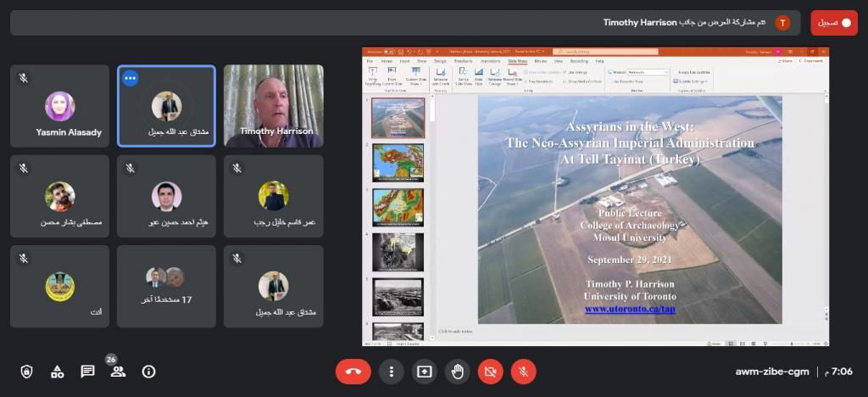868x397 pixels.
Task: Toggle the Always Use Subtitles checkbox
Action: pyautogui.click(x=676, y=72)
